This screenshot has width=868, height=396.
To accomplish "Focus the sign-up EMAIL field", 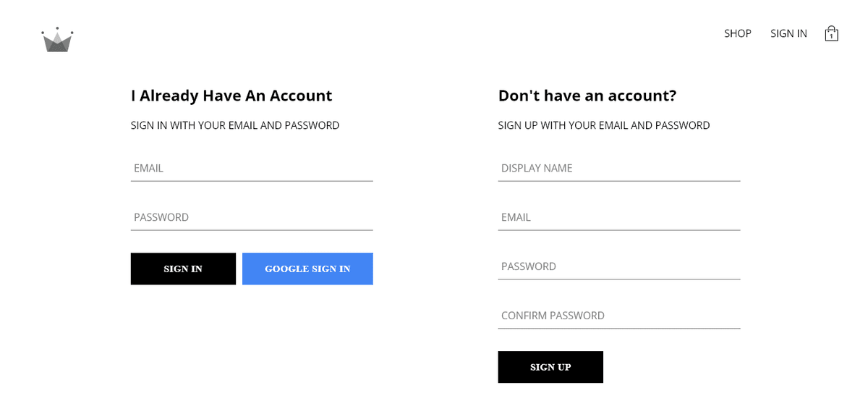I will pos(618,217).
